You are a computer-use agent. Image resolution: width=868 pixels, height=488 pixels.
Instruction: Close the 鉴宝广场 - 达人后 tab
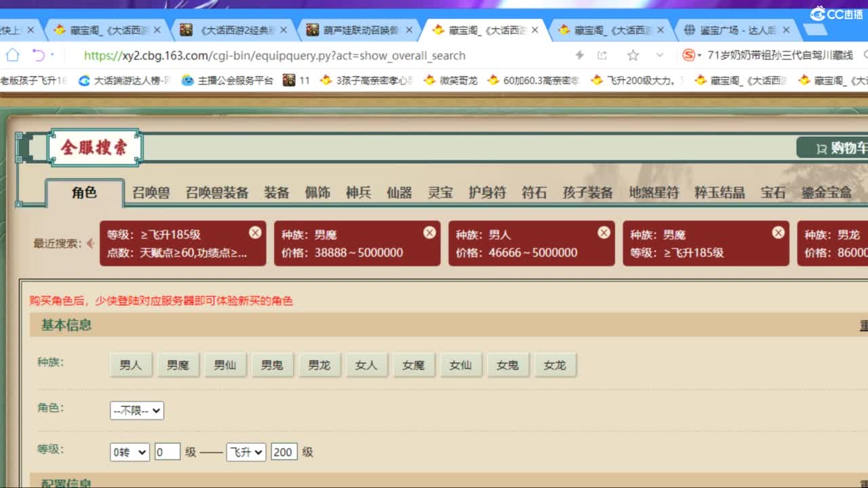[x=787, y=30]
